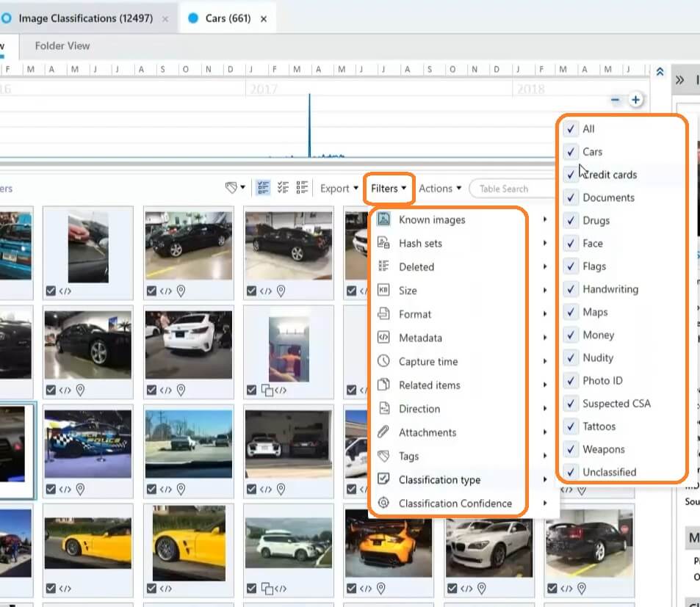Select the white SUV with roof box thumbnail
The image size is (700, 607).
tap(289, 543)
